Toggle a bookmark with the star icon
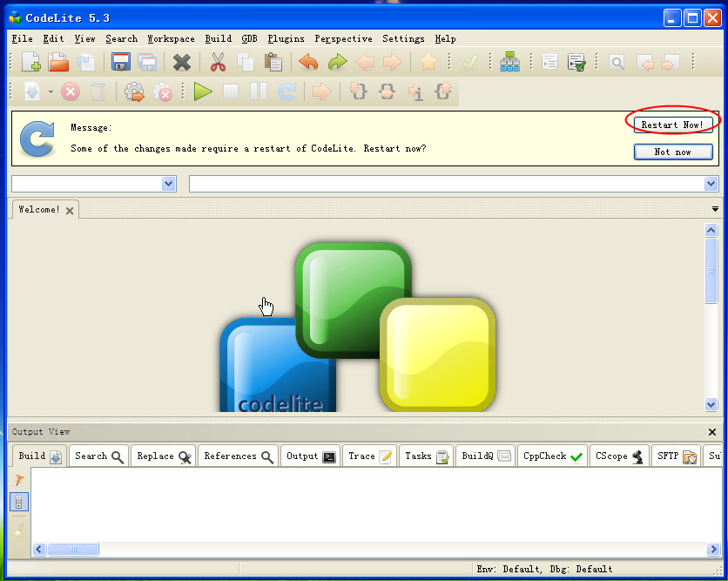The height and width of the screenshot is (581, 728). pyautogui.click(x=428, y=62)
